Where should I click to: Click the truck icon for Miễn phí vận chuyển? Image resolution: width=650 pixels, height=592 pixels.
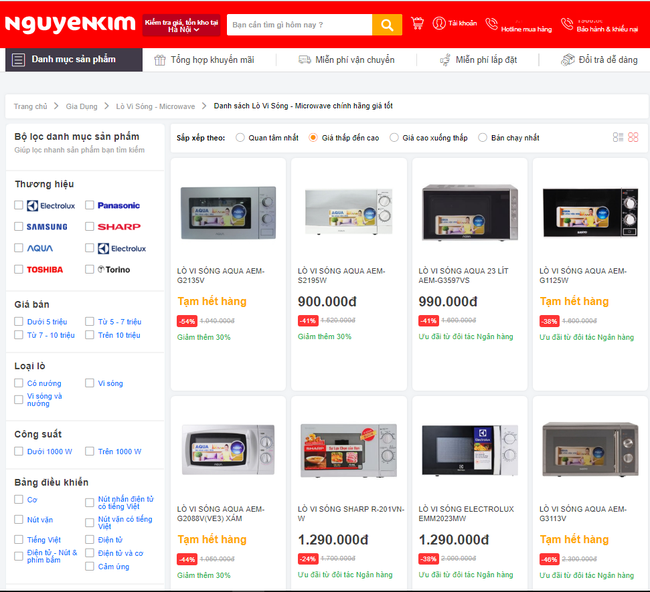[x=304, y=60]
